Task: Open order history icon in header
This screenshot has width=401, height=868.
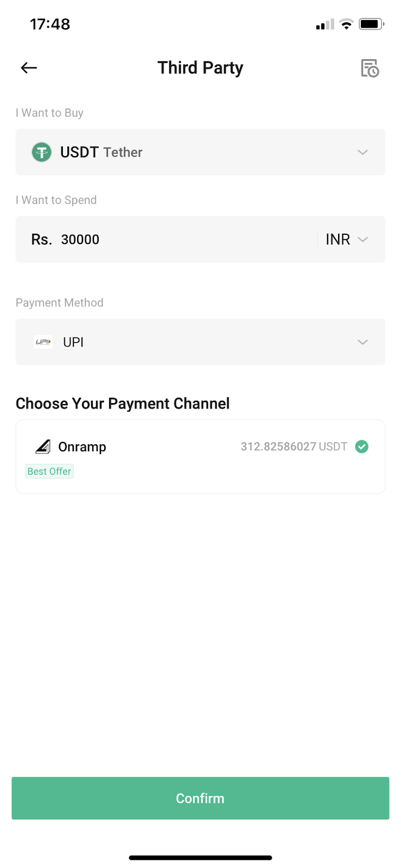Action: click(x=370, y=68)
